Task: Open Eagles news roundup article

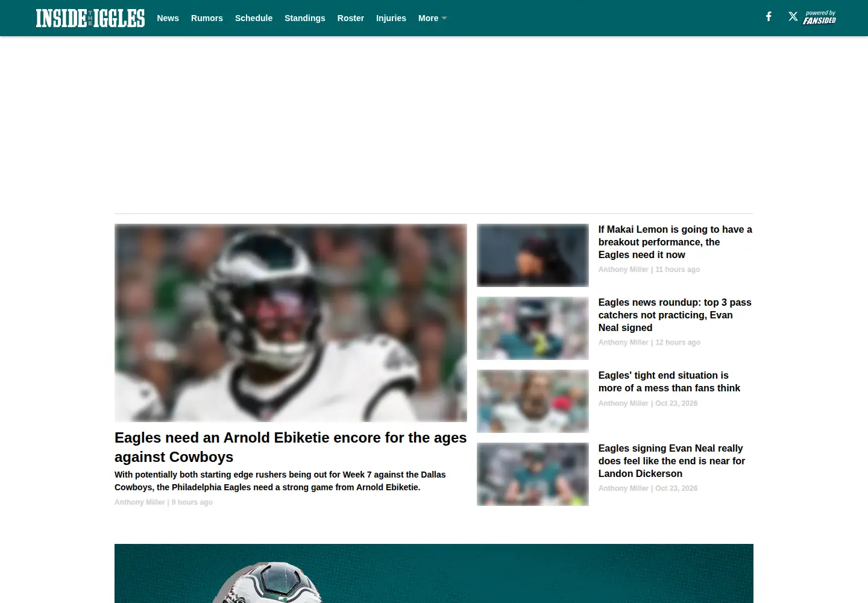Action: tap(675, 315)
